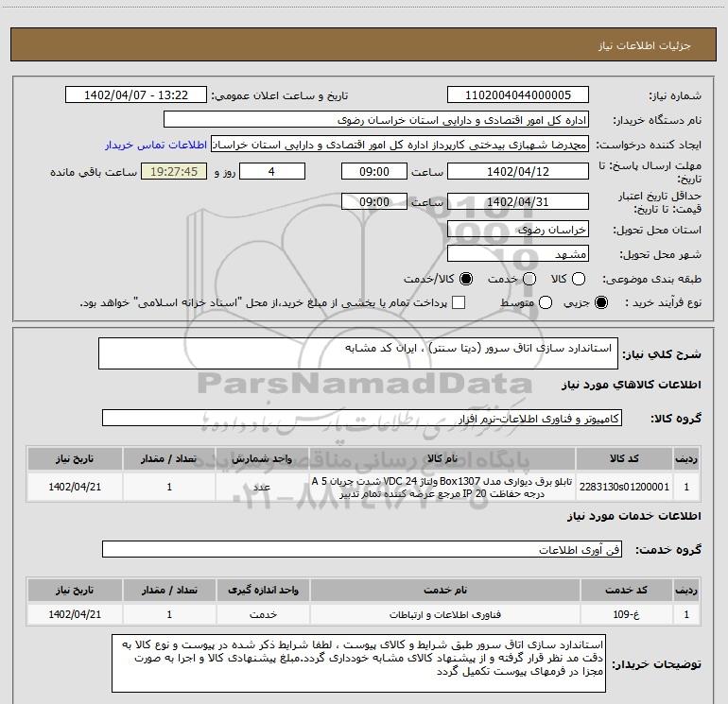Viewport: 728px width, 704px height.
Task: Click the service name فناوری اطلاعات و ارتباطات
Action: [x=444, y=614]
